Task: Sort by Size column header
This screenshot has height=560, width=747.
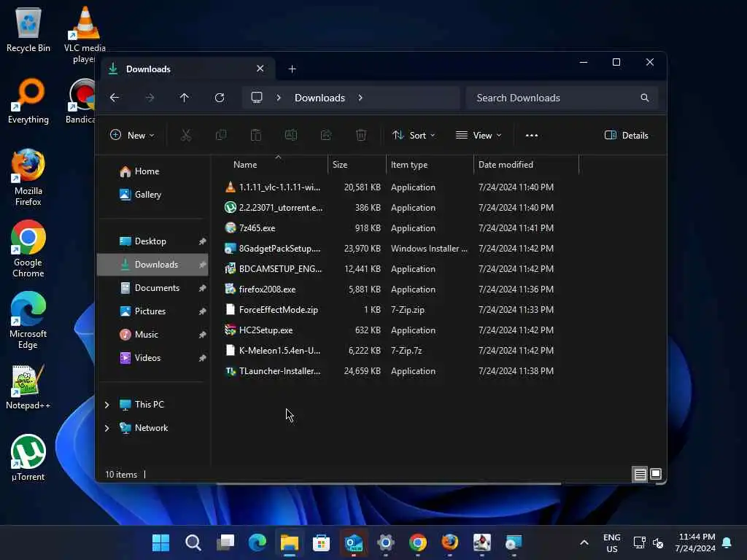Action: coord(357,165)
